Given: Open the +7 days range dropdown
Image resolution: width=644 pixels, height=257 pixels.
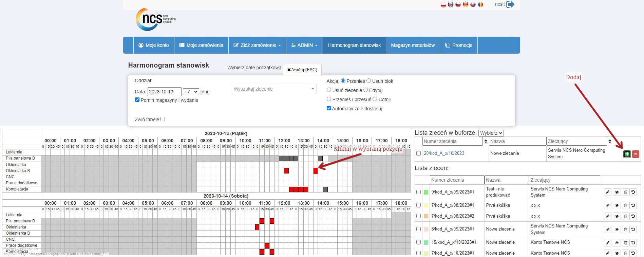Looking at the screenshot, I should pyautogui.click(x=191, y=92).
